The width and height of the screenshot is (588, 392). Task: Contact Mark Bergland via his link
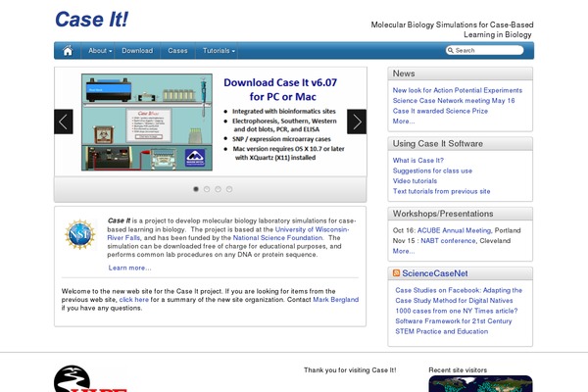pos(335,300)
